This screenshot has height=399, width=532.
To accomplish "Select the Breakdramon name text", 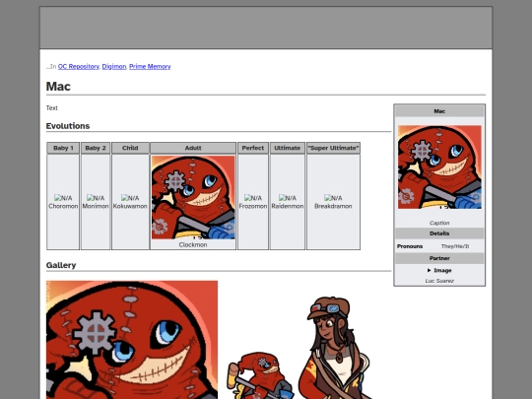I will pos(333,206).
